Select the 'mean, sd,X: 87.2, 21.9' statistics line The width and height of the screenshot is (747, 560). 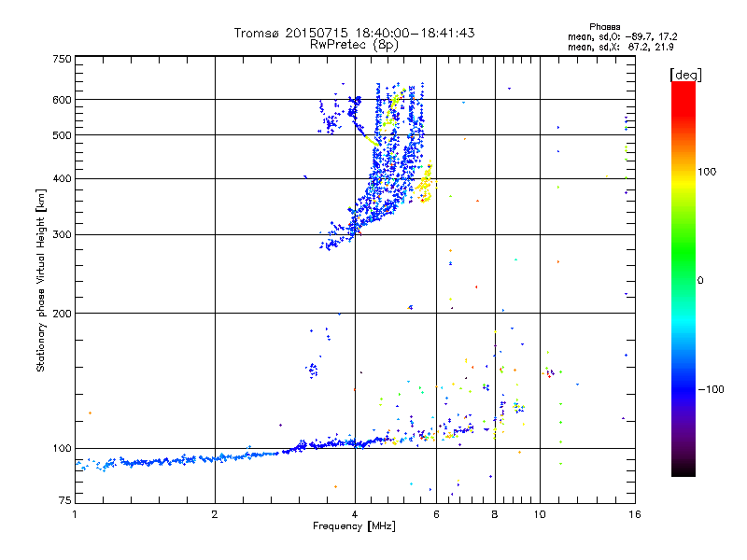[x=620, y=47]
